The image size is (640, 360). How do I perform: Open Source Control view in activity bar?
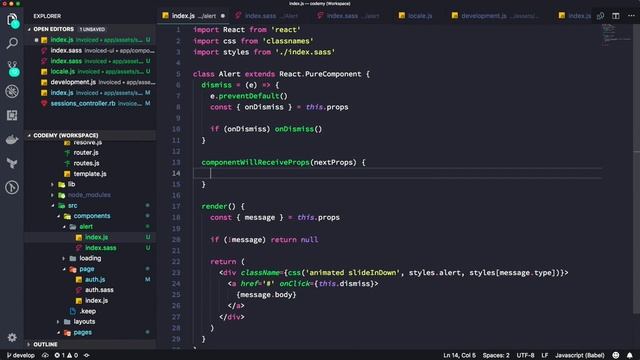click(x=12, y=68)
